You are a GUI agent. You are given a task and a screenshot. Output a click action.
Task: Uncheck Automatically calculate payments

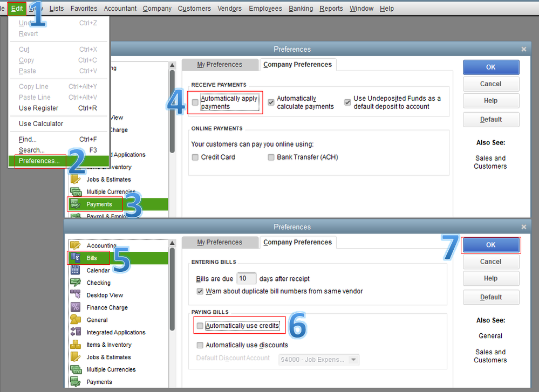pos(271,102)
